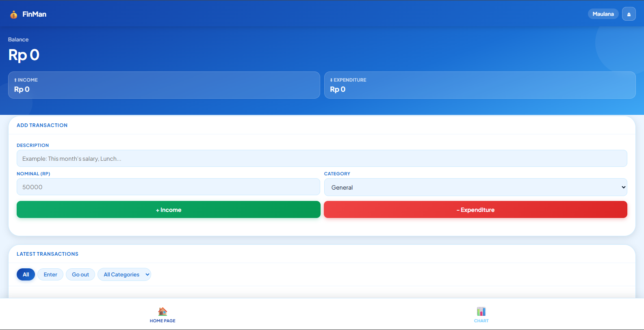
Task: Open the All Categories filter dropdown
Action: [x=124, y=274]
